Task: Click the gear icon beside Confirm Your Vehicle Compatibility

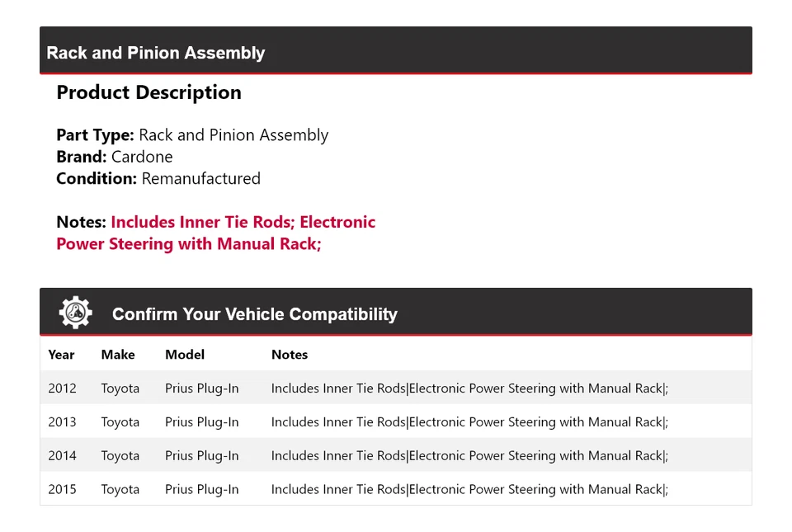Action: (x=75, y=313)
